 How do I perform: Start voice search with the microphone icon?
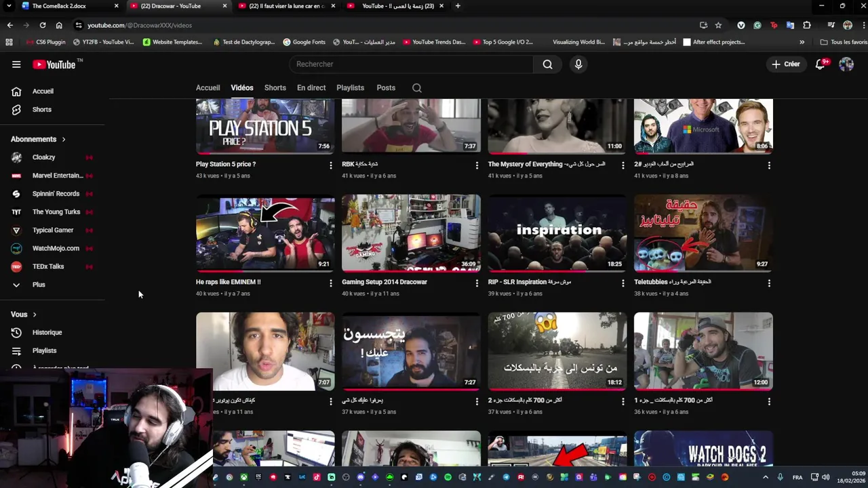(578, 64)
